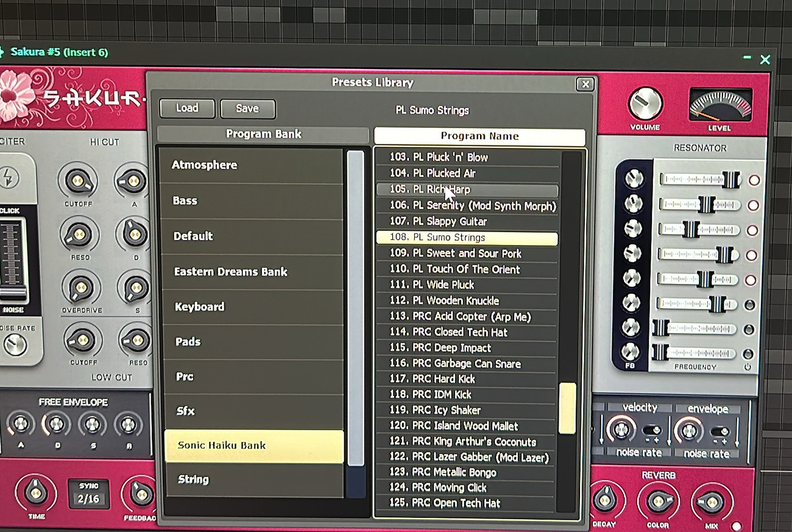Click the delay TIME knob
Viewport: 792px width, 532px height.
point(35,492)
